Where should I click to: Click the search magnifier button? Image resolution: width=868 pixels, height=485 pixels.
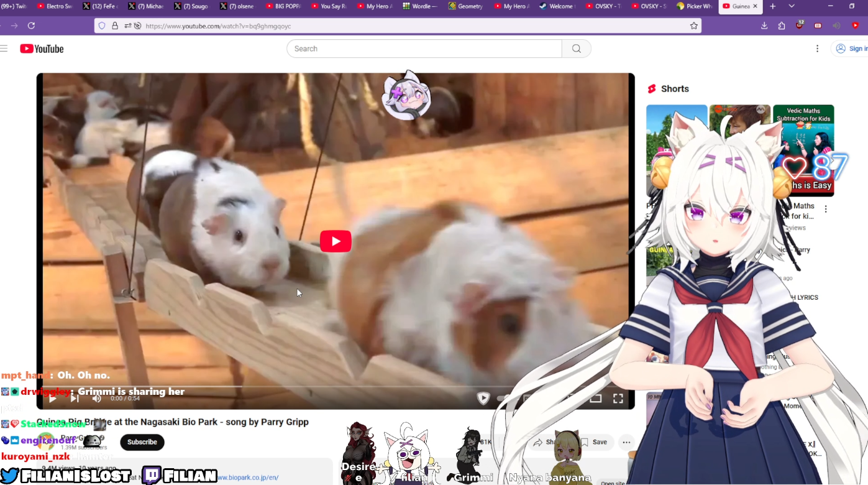pos(577,48)
